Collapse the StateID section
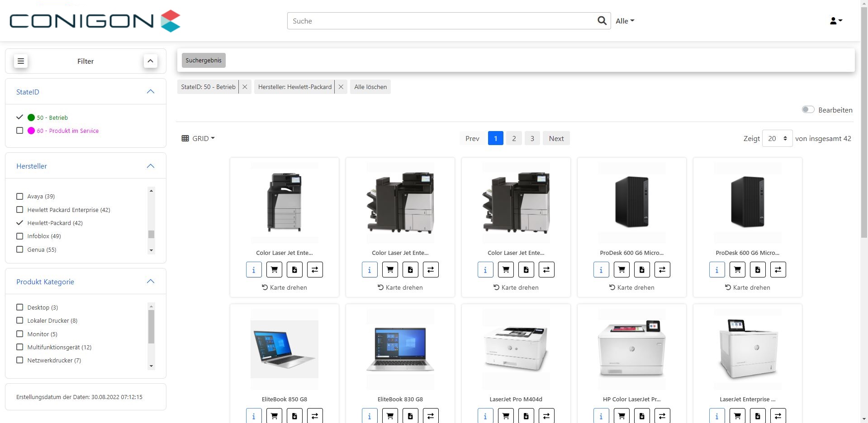868x423 pixels. pyautogui.click(x=151, y=92)
